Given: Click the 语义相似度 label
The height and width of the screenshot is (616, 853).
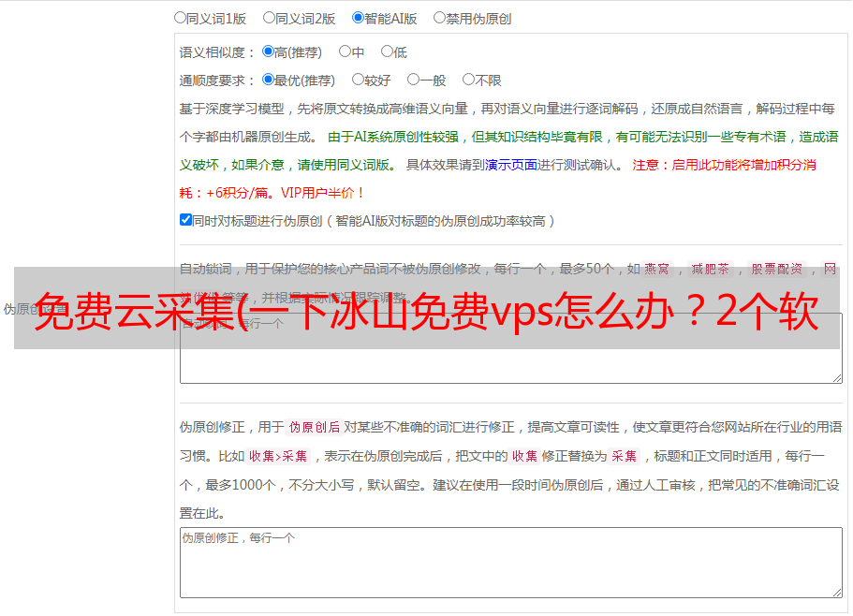Looking at the screenshot, I should click(x=213, y=52).
